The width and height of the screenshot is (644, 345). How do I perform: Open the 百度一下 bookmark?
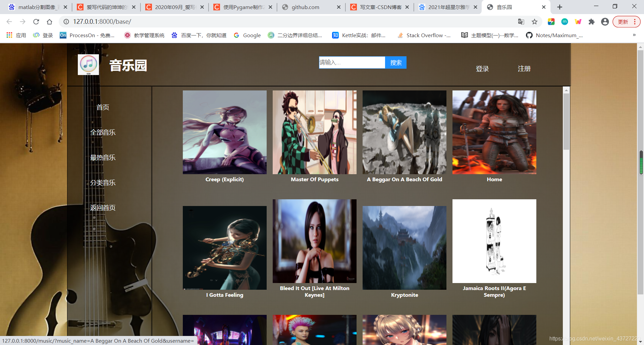click(199, 35)
